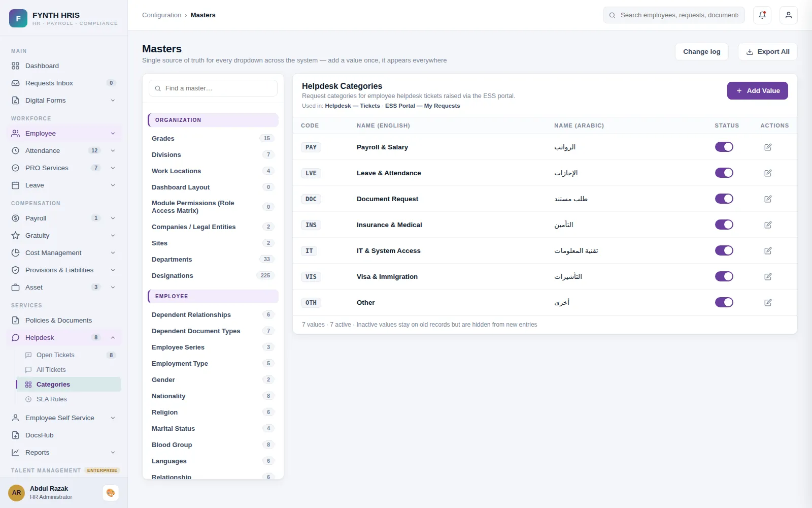The height and width of the screenshot is (508, 812).
Task: Click the edit icon for Leave & Attendance
Action: [768, 173]
